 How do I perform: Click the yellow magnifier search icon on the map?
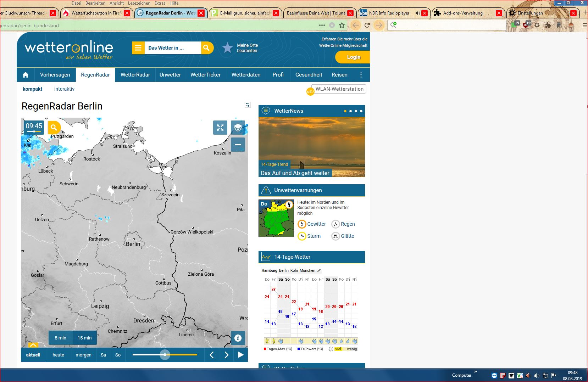[x=54, y=128]
